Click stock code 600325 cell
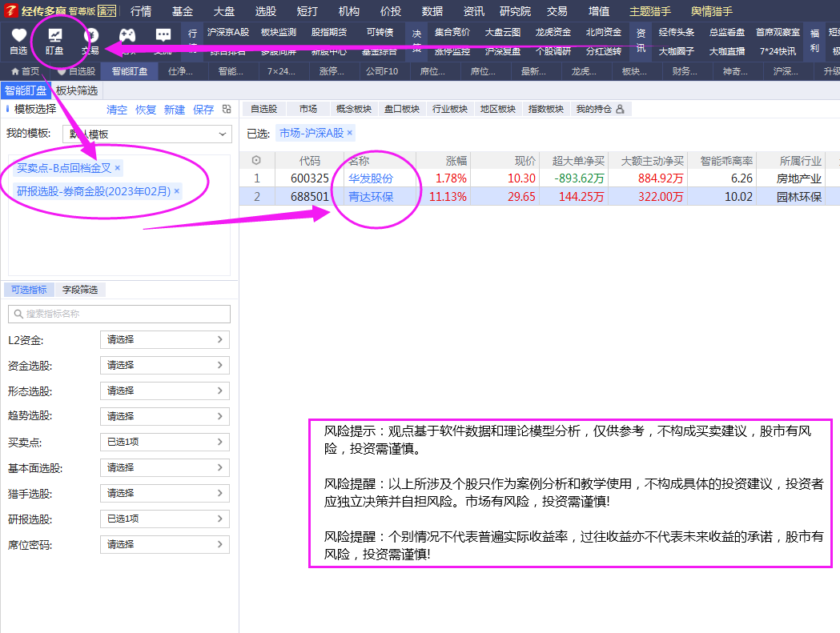This screenshot has width=840, height=633. 310,178
